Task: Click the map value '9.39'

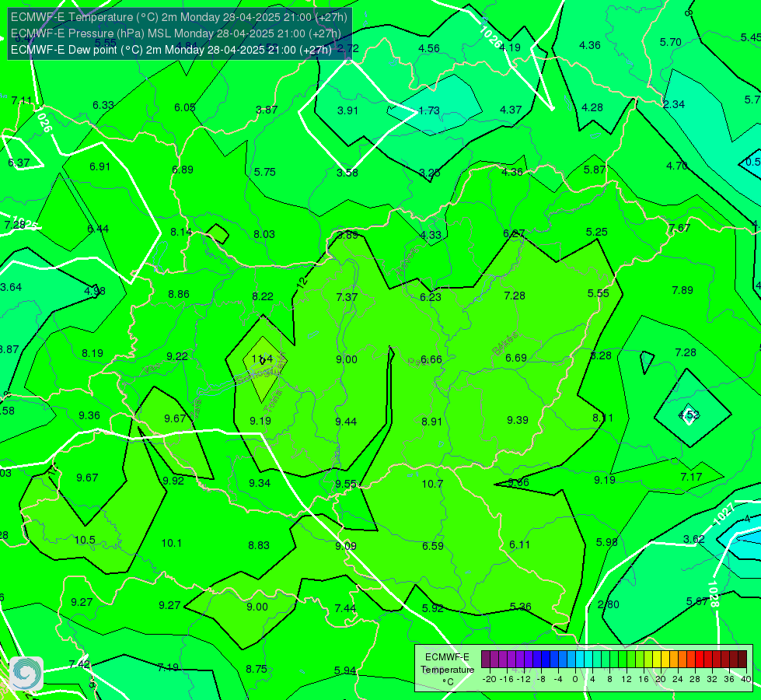Action: [x=518, y=420]
